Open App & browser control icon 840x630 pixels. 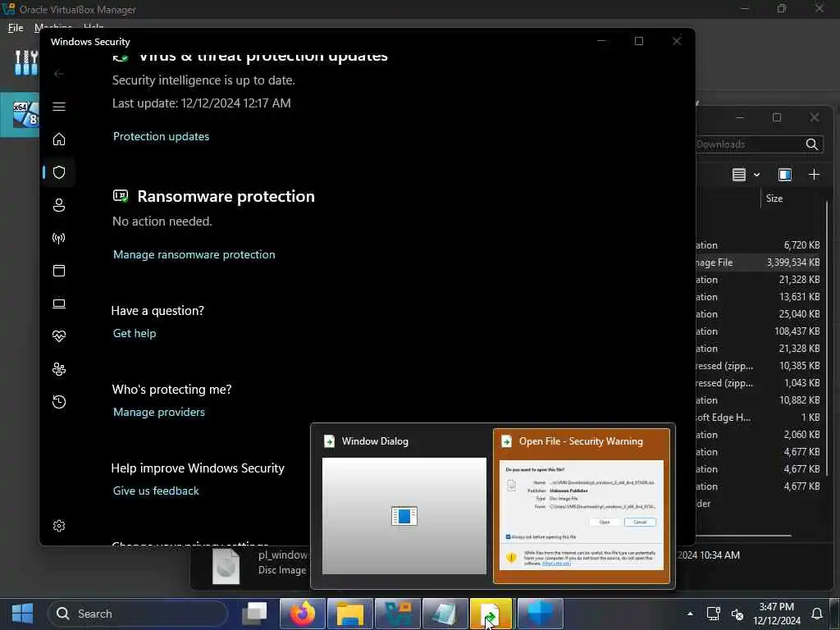(x=59, y=271)
